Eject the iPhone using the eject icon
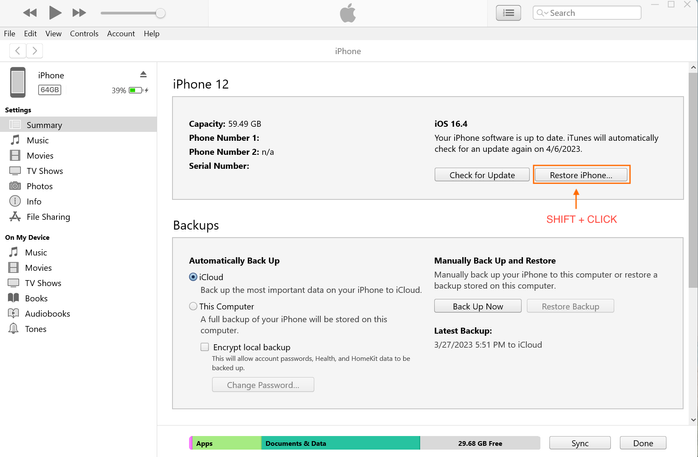698x457 pixels. 143,75
